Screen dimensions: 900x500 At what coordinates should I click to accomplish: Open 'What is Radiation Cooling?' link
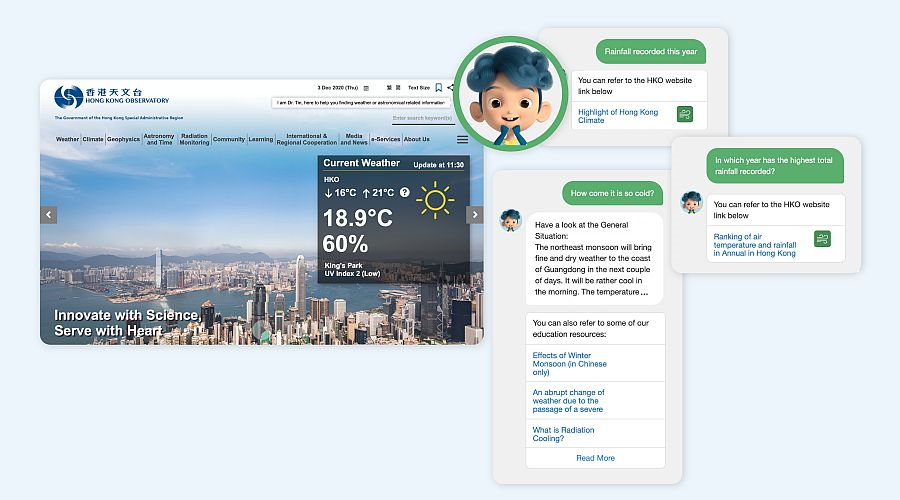coord(563,434)
